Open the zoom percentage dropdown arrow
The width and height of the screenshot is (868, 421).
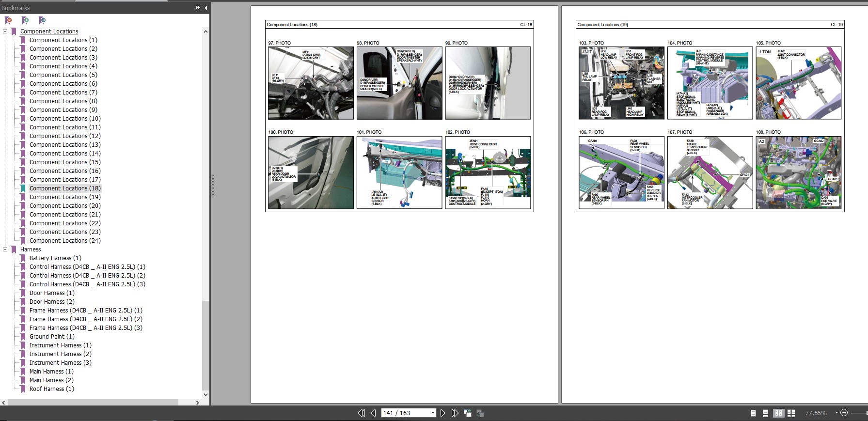[836, 413]
